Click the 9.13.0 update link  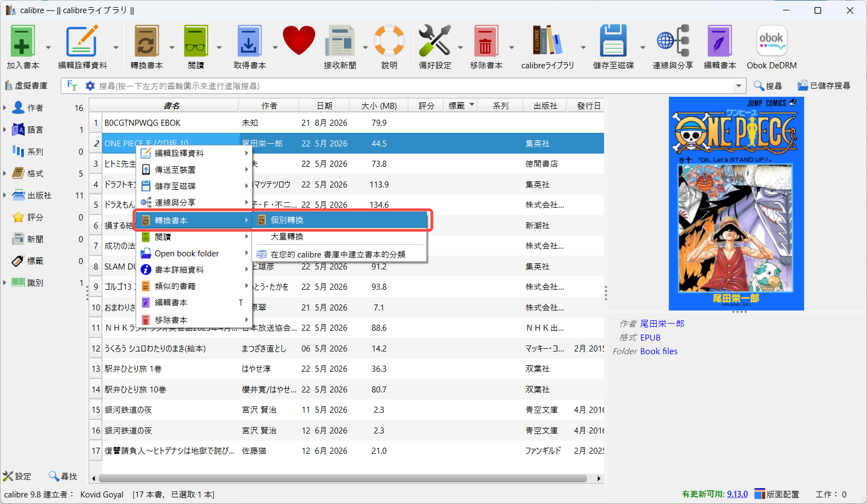click(737, 494)
